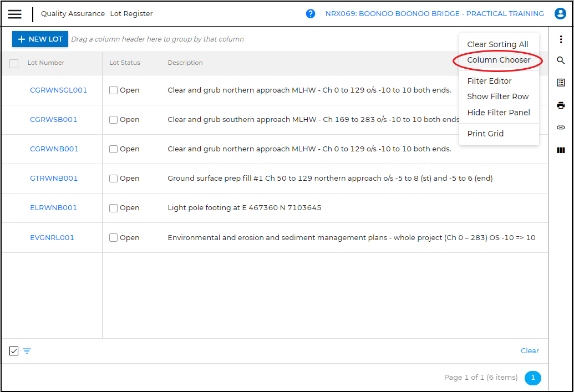
Task: Select Print Grid from the menu
Action: [485, 134]
